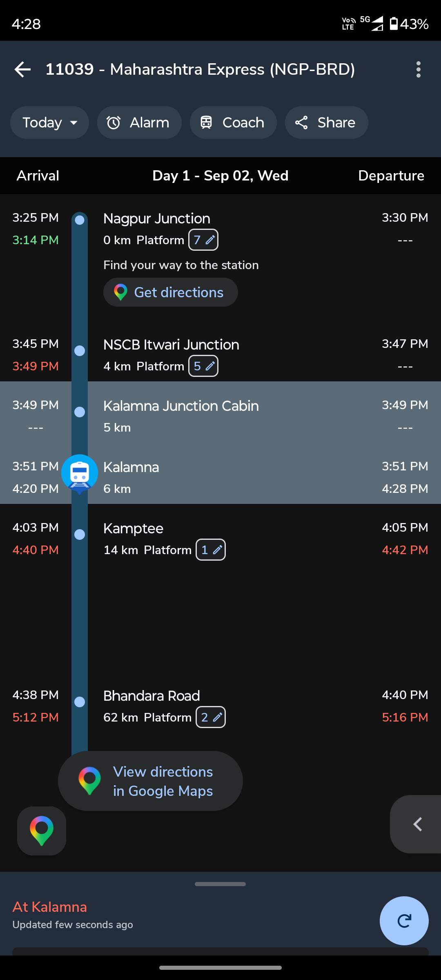This screenshot has width=441, height=980.
Task: Tap the back arrow icon
Action: point(22,69)
